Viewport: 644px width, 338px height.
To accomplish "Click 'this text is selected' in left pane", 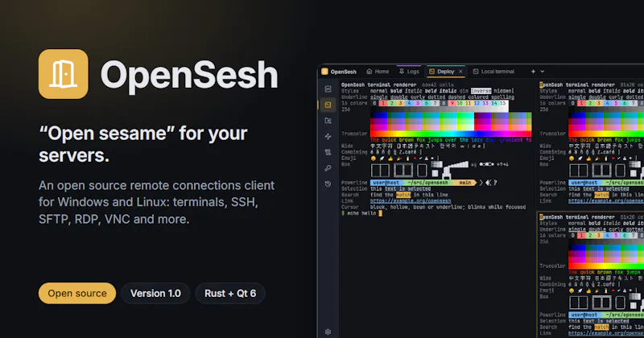I will pyautogui.click(x=400, y=188).
